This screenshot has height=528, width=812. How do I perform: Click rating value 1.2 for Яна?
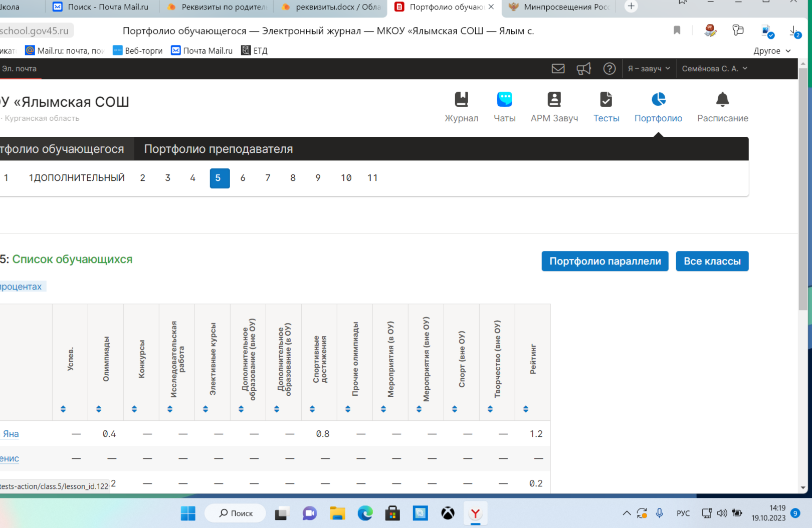click(x=536, y=434)
